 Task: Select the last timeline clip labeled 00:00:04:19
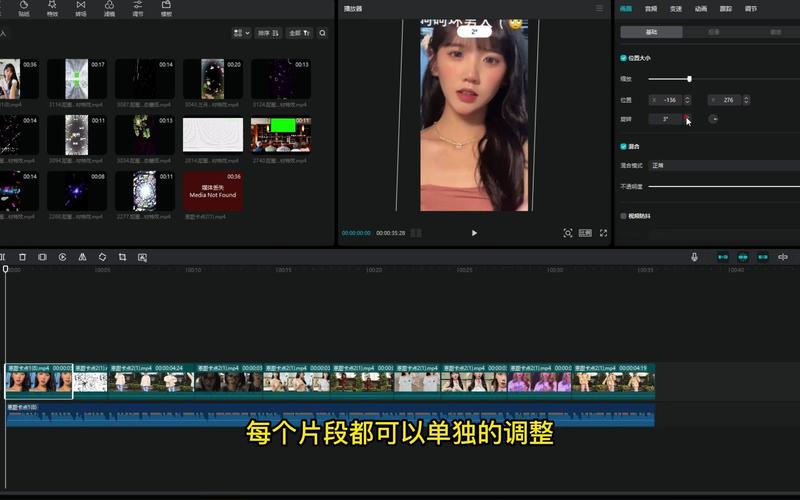(x=614, y=381)
